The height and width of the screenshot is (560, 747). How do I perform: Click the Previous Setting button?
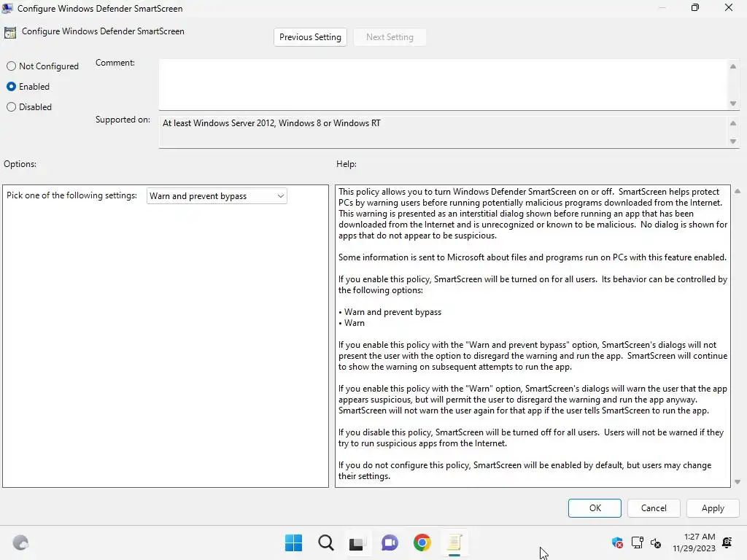310,37
